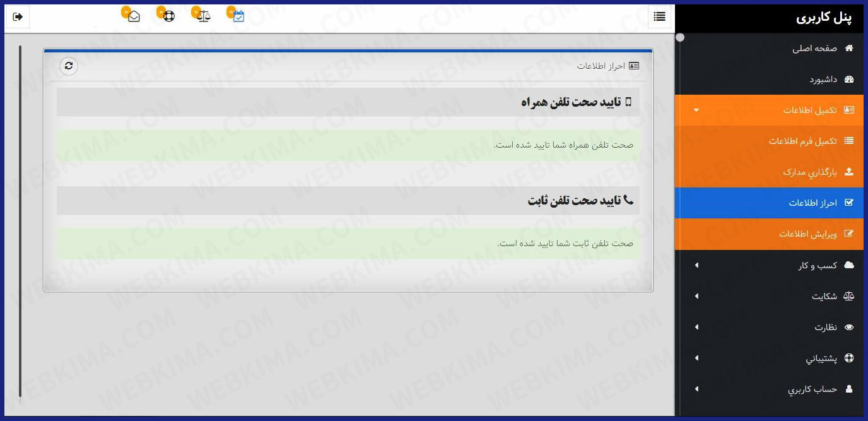Open داشبورد from the sidebar

pos(769,80)
